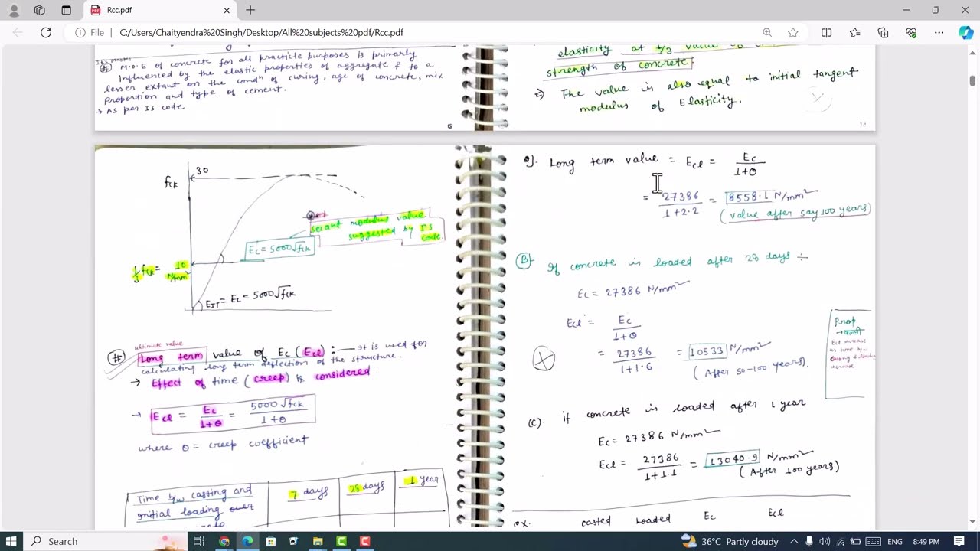Refresh the page
The height and width of the screenshot is (551, 980).
[x=46, y=32]
